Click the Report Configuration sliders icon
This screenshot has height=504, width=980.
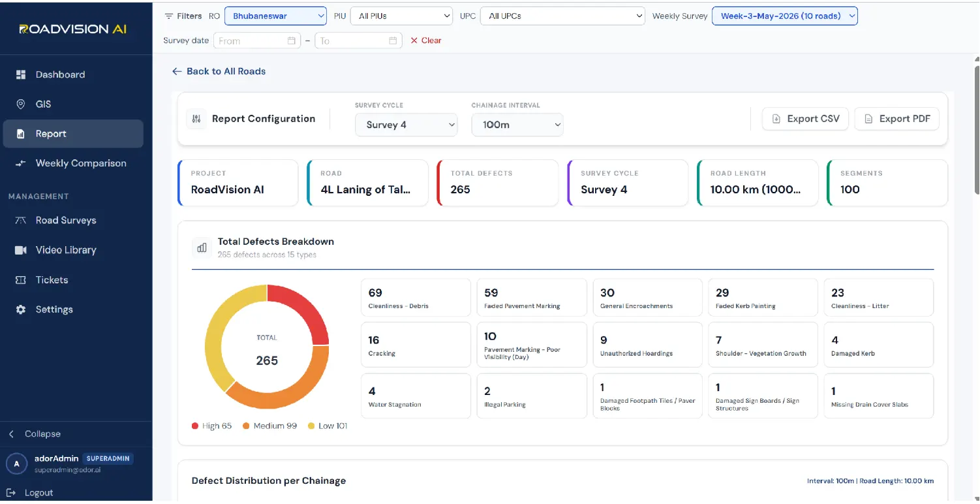(196, 119)
